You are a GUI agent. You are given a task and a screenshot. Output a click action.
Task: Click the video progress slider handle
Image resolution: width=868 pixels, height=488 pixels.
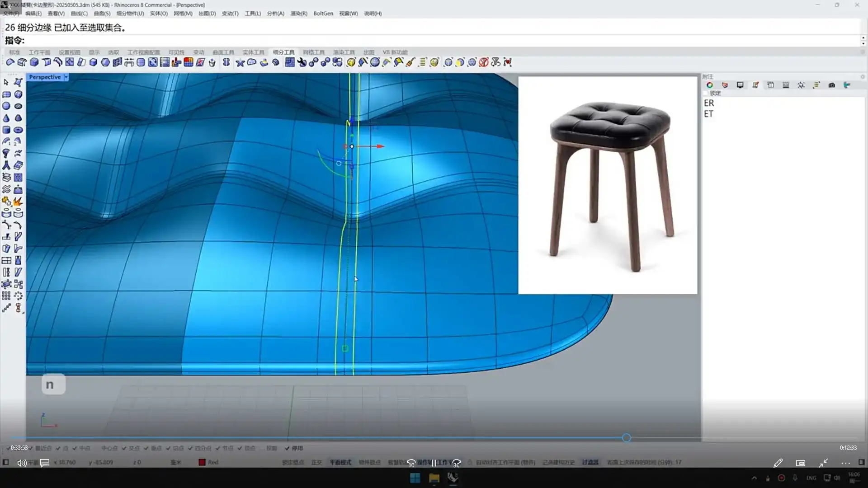pyautogui.click(x=626, y=438)
